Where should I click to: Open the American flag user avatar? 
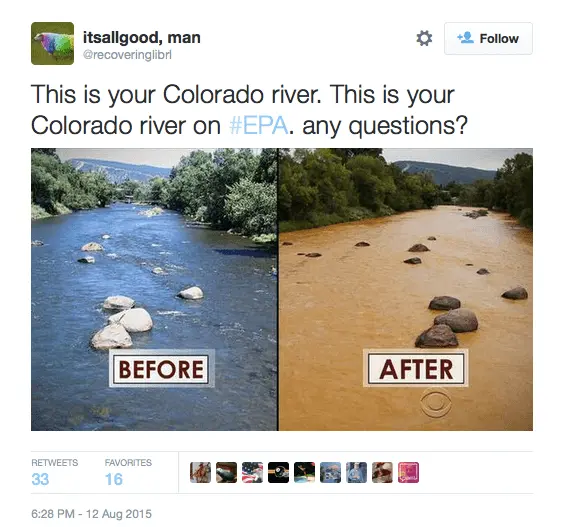click(252, 472)
